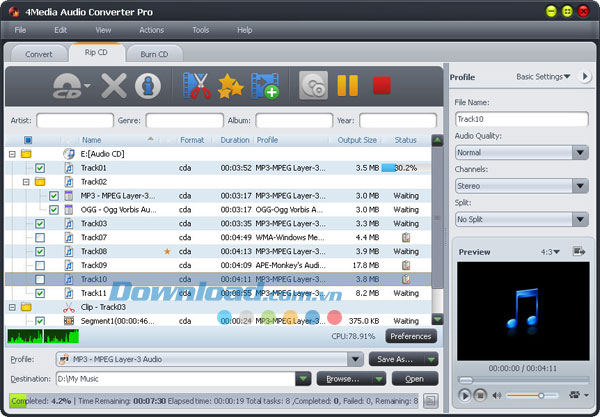Click the add filmstrip icon with green plus
This screenshot has height=417, width=600.
coord(265,86)
